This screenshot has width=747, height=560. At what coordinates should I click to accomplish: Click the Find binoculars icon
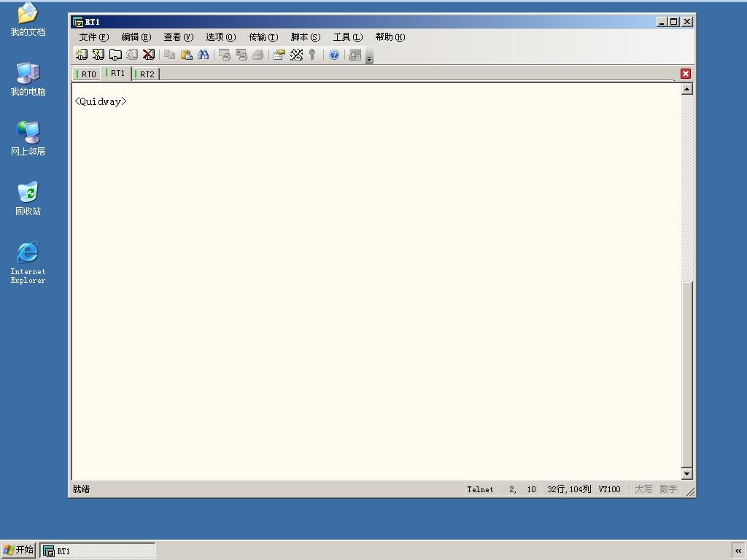point(204,55)
